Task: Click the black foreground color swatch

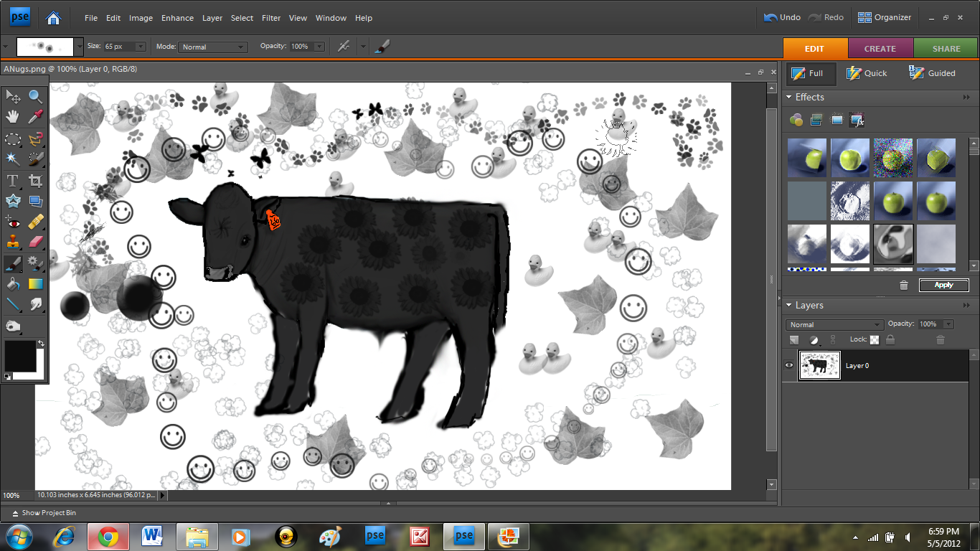Action: (x=19, y=356)
